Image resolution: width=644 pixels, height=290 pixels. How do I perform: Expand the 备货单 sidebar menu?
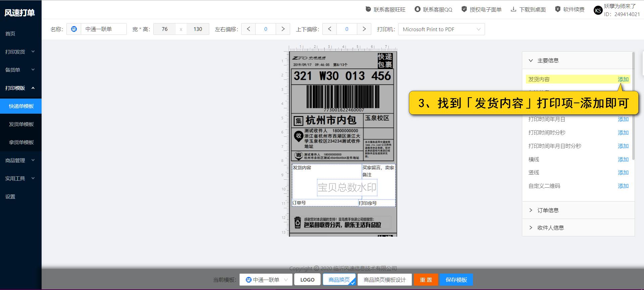(21, 70)
